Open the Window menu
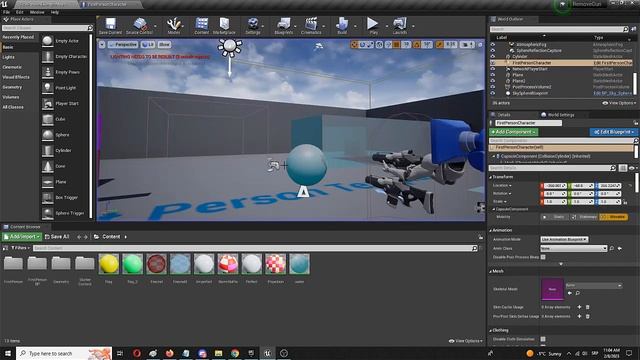Screen dimensions: 640x360 (x=37, y=12)
